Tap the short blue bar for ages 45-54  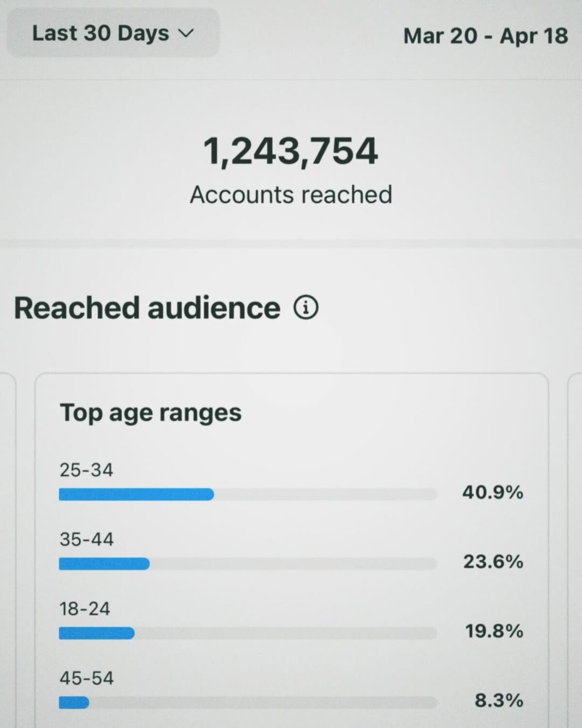[74, 702]
